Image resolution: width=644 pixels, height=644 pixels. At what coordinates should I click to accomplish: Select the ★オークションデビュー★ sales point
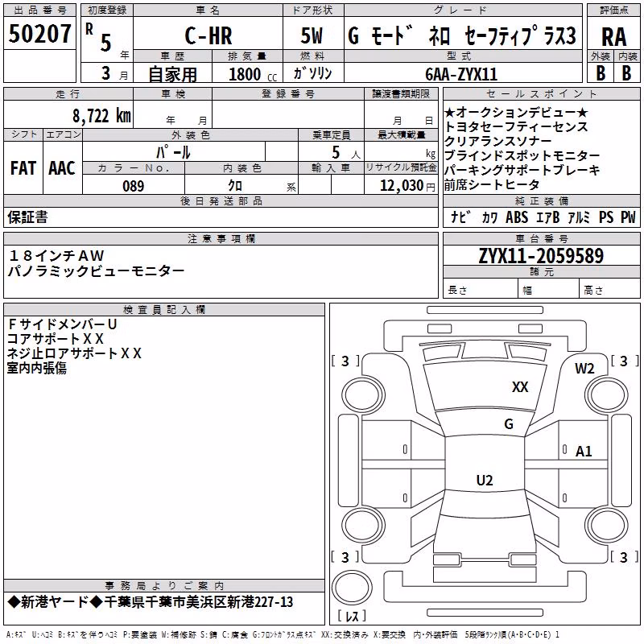point(516,113)
